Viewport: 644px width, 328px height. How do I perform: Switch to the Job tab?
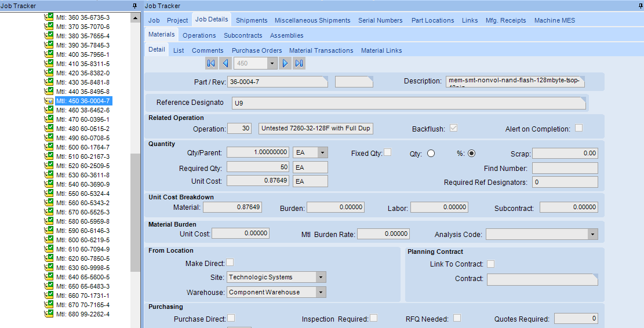pyautogui.click(x=154, y=20)
